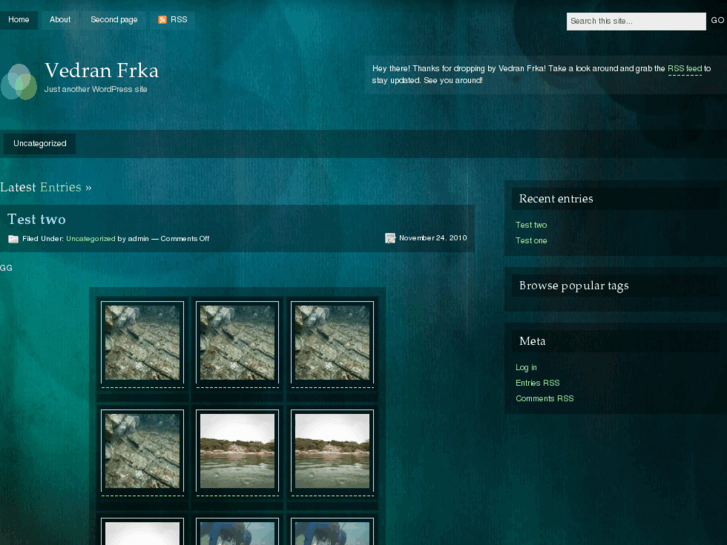Click the Log in link
Viewport: 727px width, 545px height.
click(x=526, y=367)
